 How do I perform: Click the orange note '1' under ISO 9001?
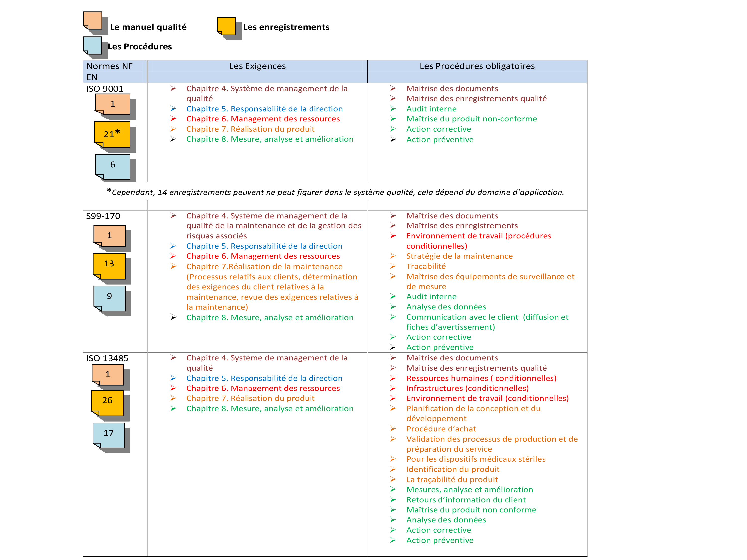click(113, 105)
